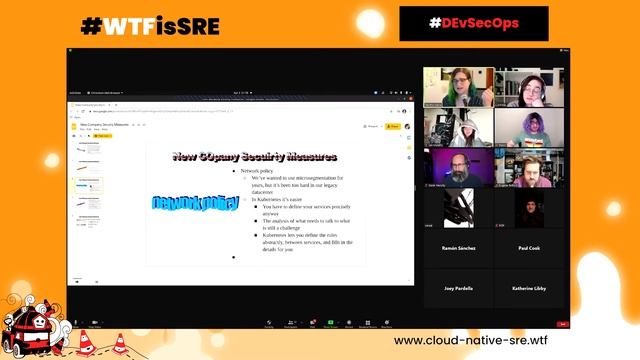Select the Slides presentation browser tab
The width and height of the screenshot is (640, 360).
tap(91, 105)
